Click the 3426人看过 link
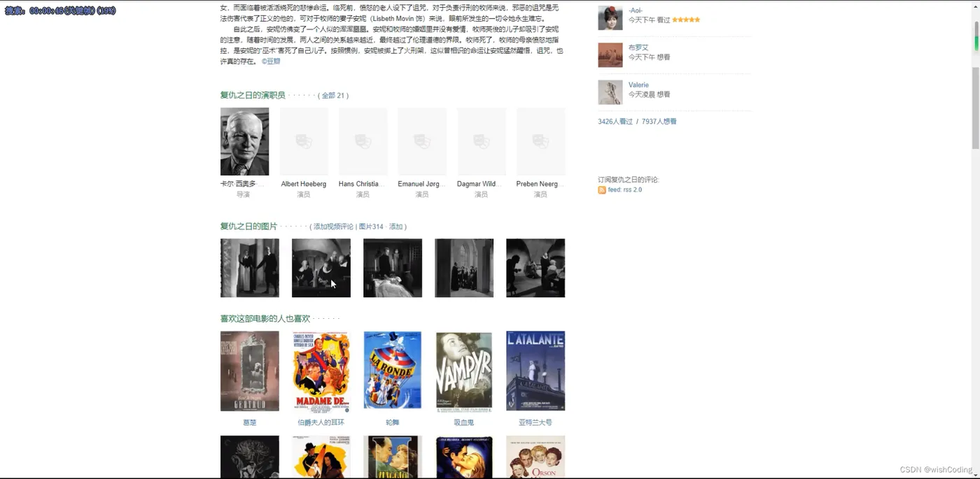Viewport: 980px width, 479px height. pos(615,122)
